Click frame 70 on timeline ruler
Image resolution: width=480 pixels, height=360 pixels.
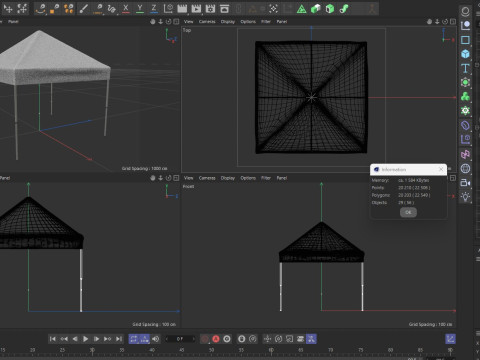pos(330,350)
